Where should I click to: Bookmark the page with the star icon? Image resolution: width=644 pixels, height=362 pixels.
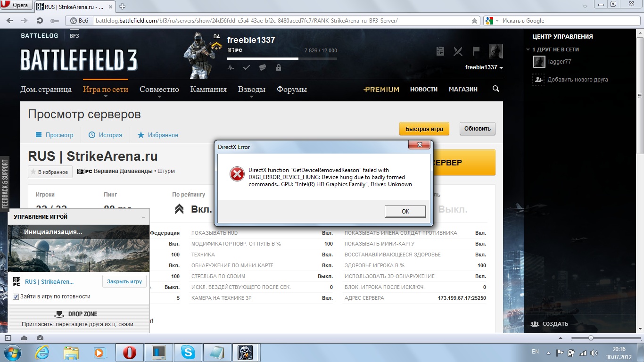point(475,21)
